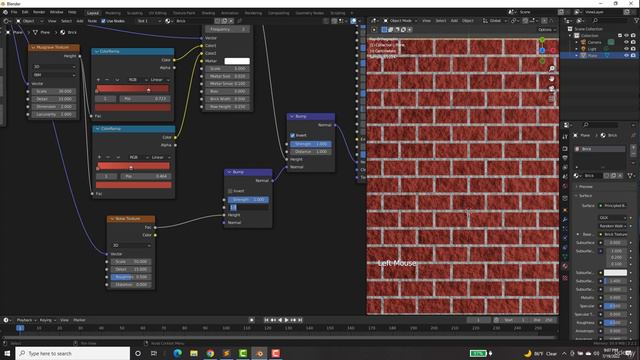Open the Global orientation dropdown
Image resolution: width=640 pixels, height=360 pixels.
[494, 20]
